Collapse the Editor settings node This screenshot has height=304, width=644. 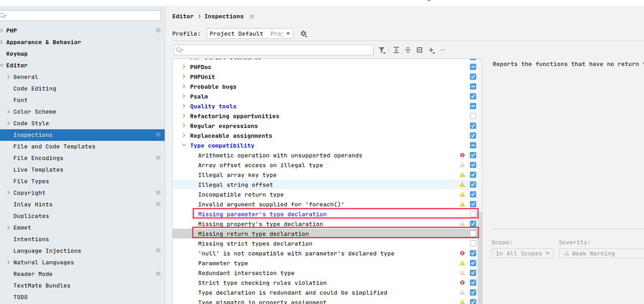point(2,65)
